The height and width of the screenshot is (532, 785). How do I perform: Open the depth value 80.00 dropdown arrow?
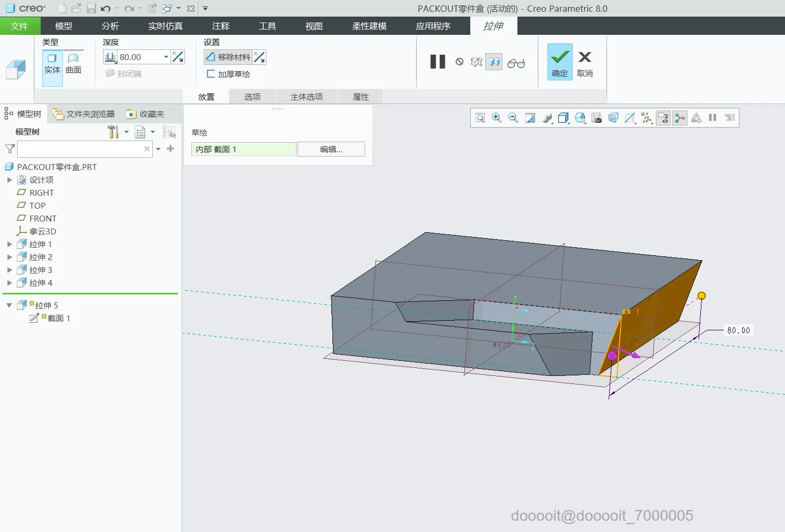click(x=166, y=57)
